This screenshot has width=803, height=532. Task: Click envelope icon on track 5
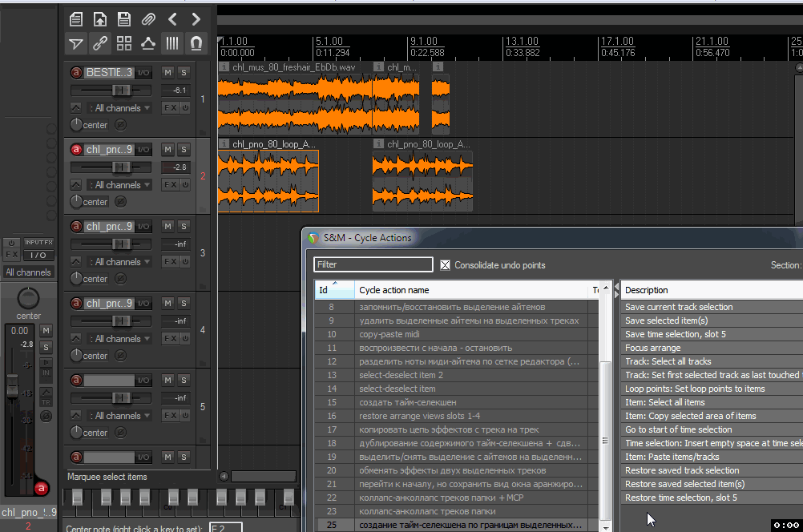click(76, 415)
